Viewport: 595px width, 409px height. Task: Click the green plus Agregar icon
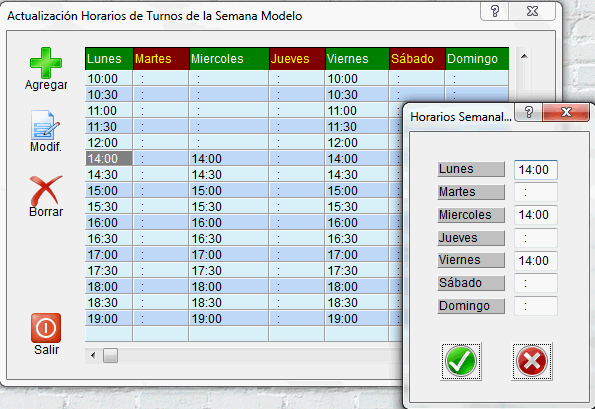click(x=46, y=63)
